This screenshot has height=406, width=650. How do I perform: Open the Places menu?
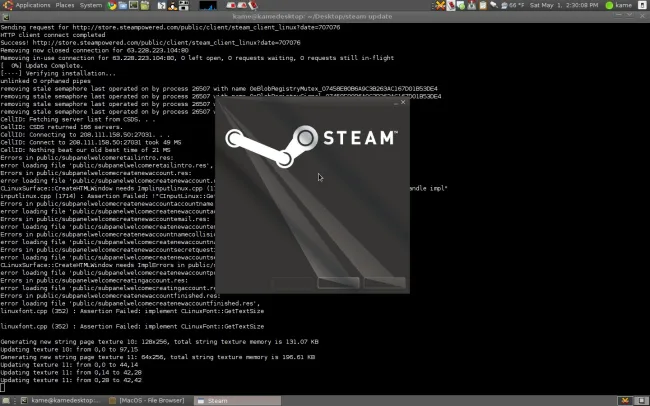pos(65,5)
